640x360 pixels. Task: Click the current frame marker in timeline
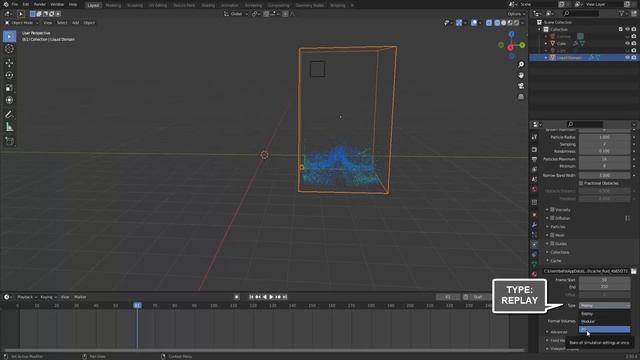(x=137, y=305)
